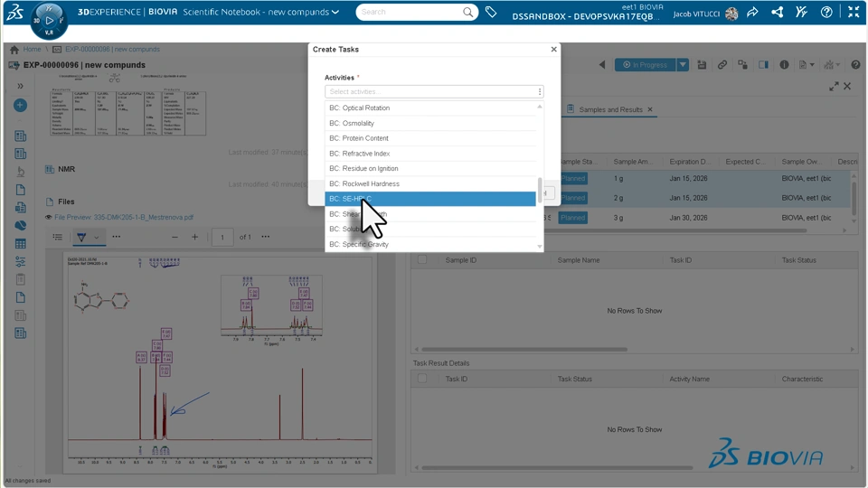Click the search magnifier icon
Image resolution: width=868 pixels, height=488 pixels.
tap(468, 12)
